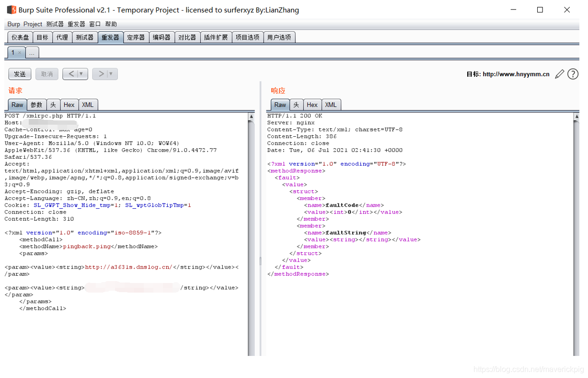
Task: Click the Cookie header line
Action: tap(98, 205)
